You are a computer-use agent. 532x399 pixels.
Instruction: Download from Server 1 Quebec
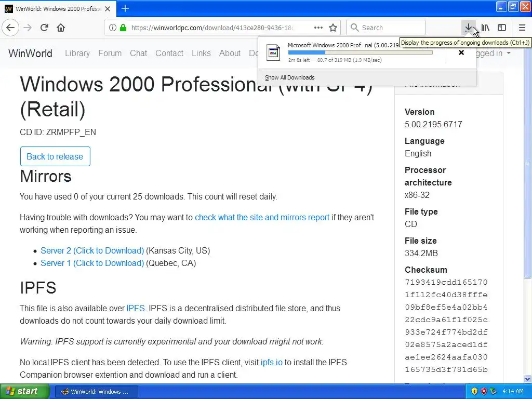[92, 263]
